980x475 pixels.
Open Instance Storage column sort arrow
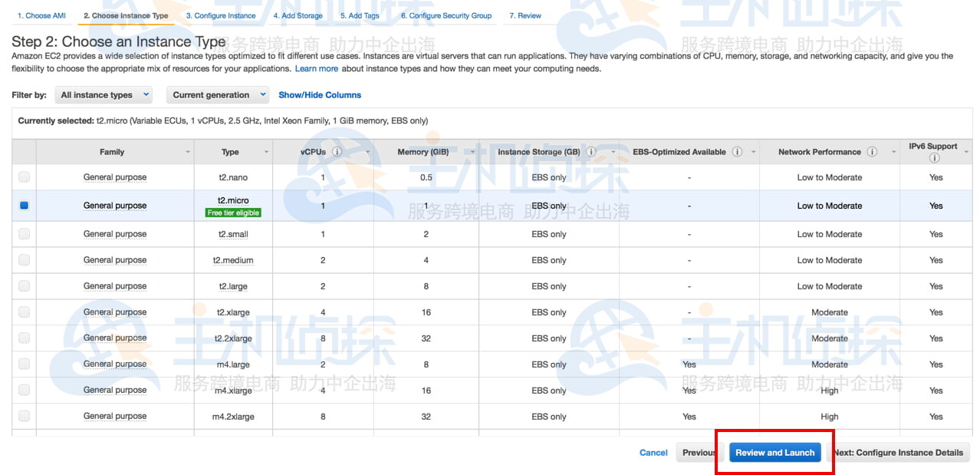pyautogui.click(x=613, y=152)
